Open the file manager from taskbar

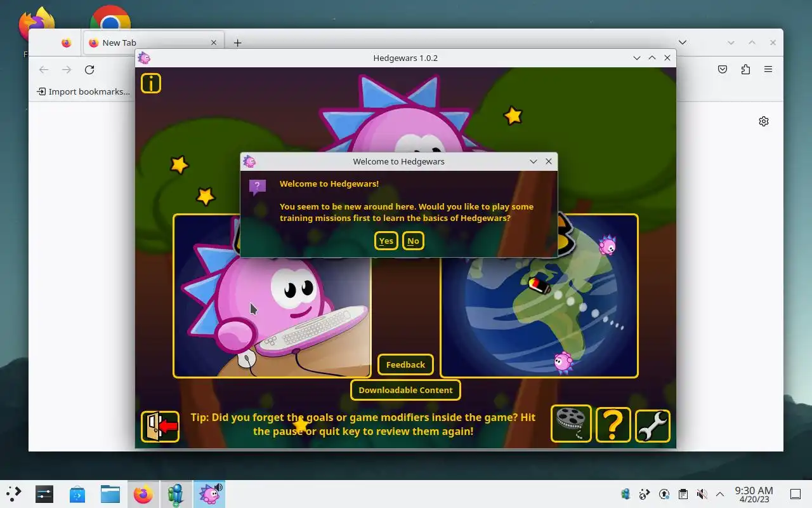(110, 494)
